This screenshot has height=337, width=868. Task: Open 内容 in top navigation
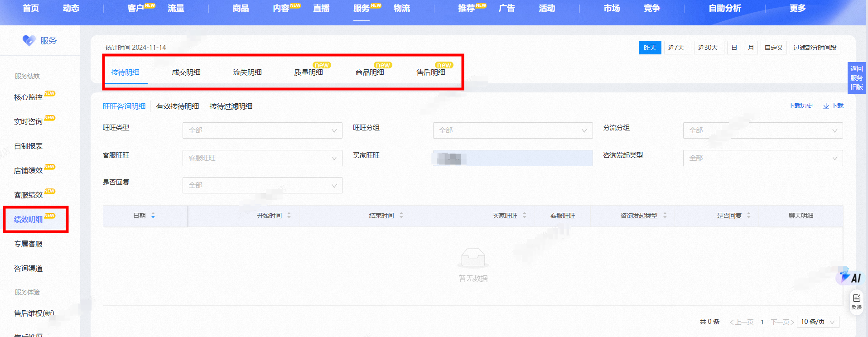[x=281, y=8]
